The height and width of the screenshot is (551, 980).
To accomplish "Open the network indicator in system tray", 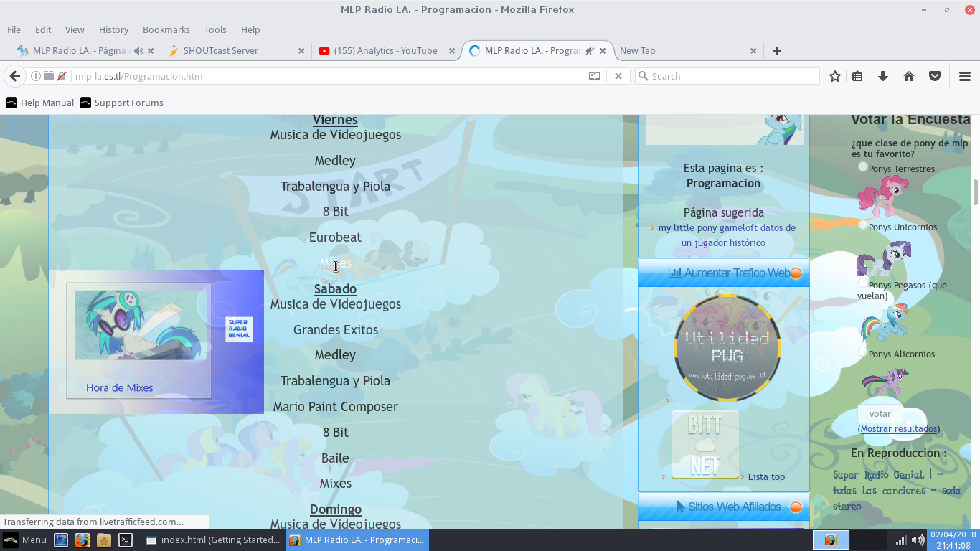I will tap(902, 540).
